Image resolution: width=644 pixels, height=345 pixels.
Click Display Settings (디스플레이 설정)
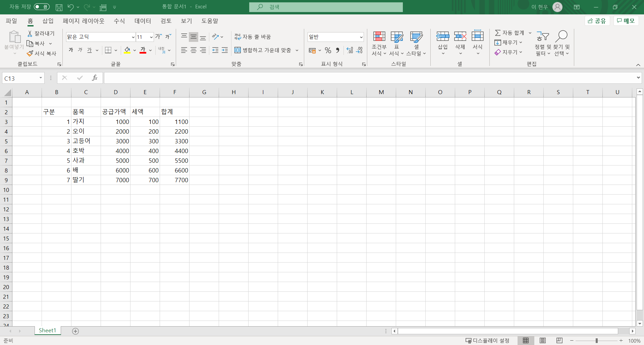pos(488,340)
